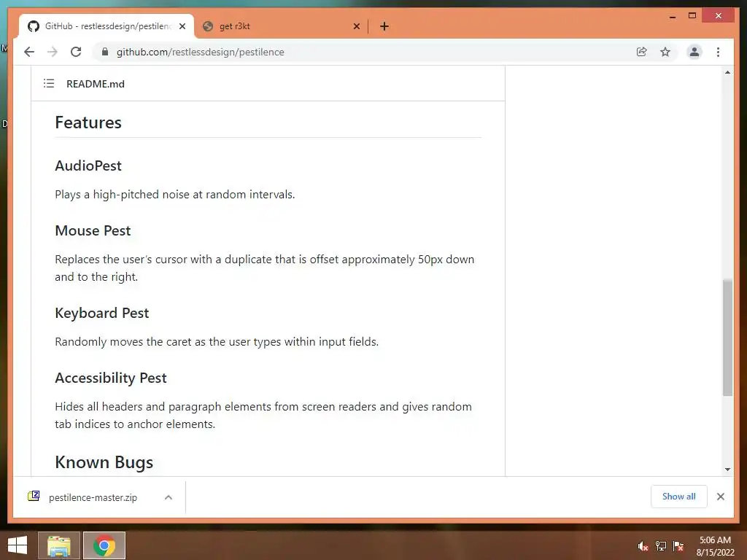This screenshot has height=560, width=747.
Task: Open network status tray icon
Action: (660, 546)
